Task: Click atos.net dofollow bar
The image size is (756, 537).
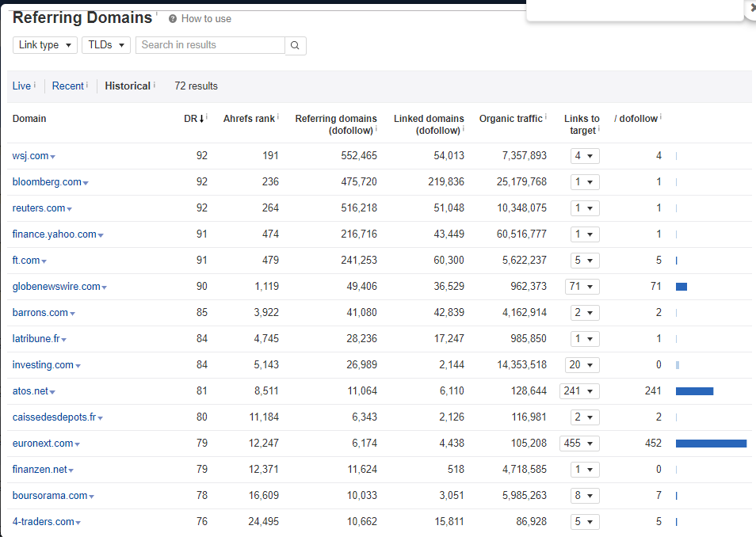Action: click(x=694, y=391)
